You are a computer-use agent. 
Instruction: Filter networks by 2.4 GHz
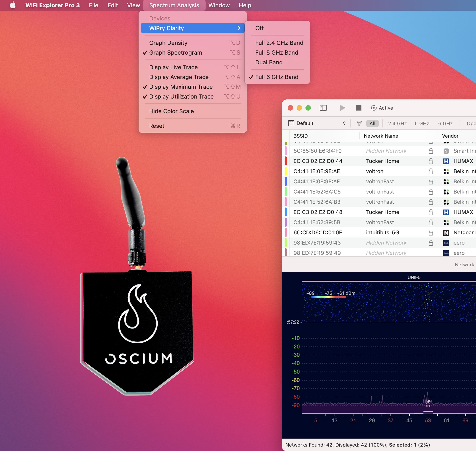[x=397, y=124]
